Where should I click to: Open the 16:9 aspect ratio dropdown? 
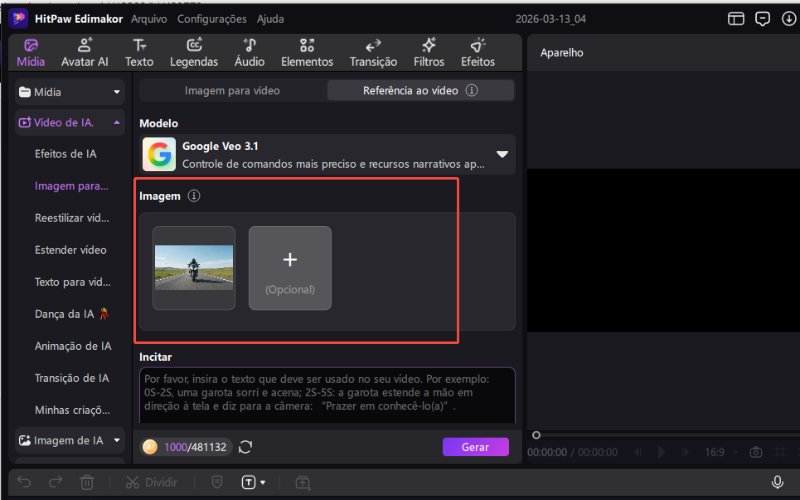pos(720,452)
